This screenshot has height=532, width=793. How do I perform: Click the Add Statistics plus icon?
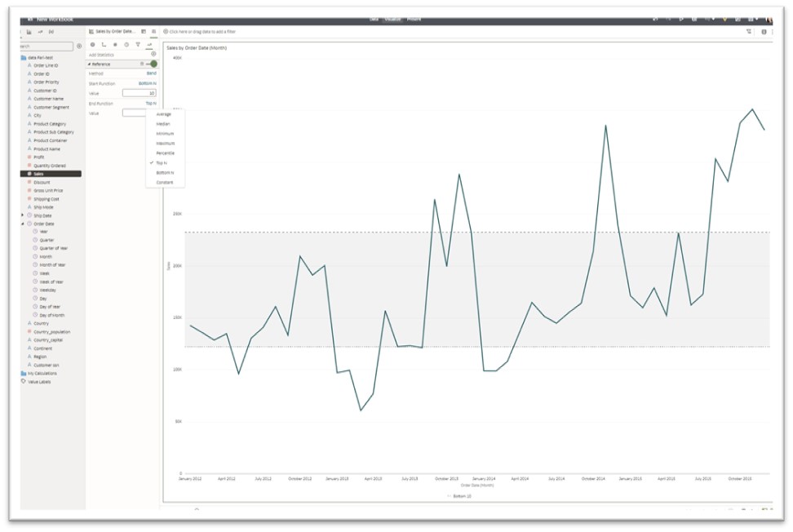pos(153,54)
